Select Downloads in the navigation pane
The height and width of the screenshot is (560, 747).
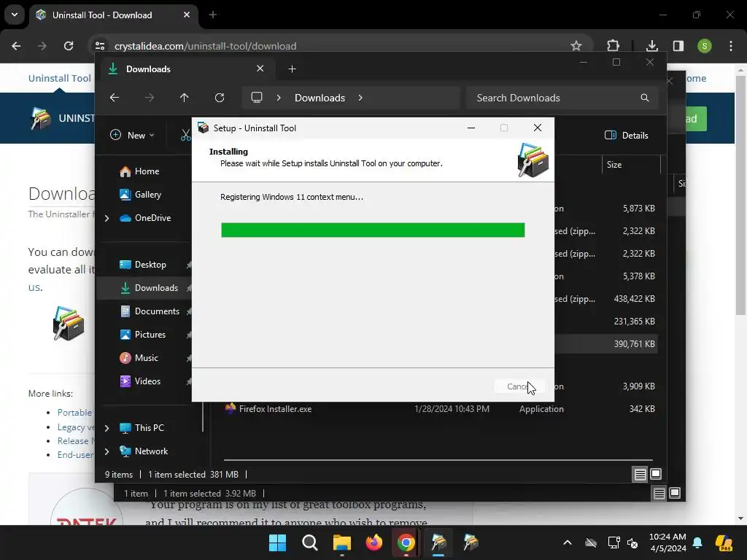coord(149,287)
